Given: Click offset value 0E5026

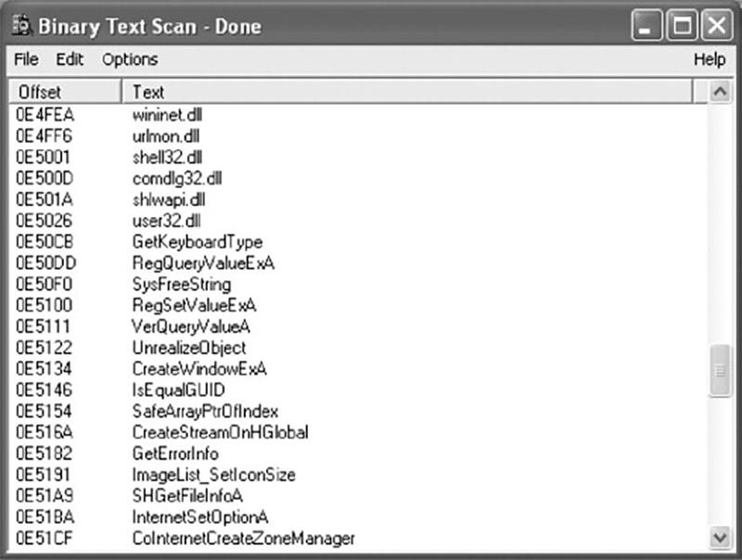Looking at the screenshot, I should coord(44,221).
